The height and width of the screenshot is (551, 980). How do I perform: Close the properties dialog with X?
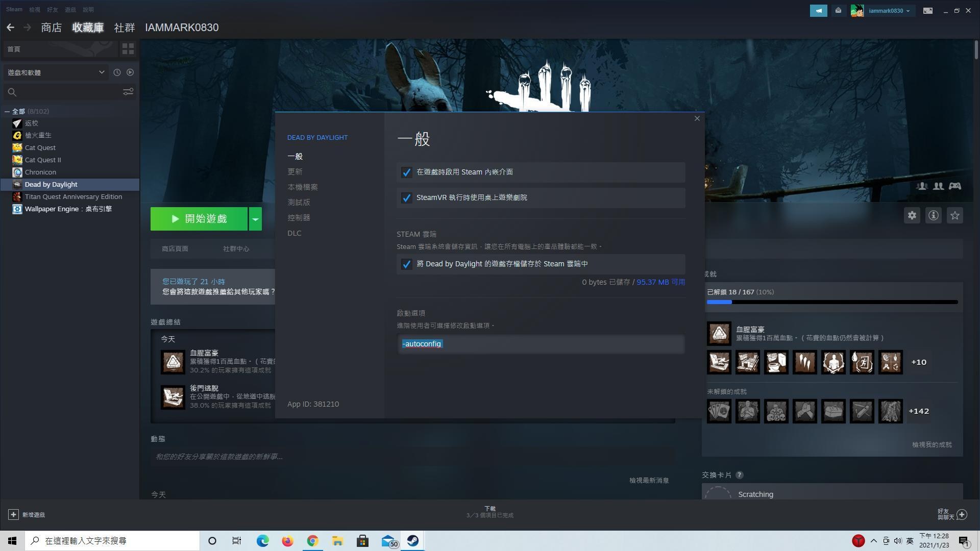697,118
